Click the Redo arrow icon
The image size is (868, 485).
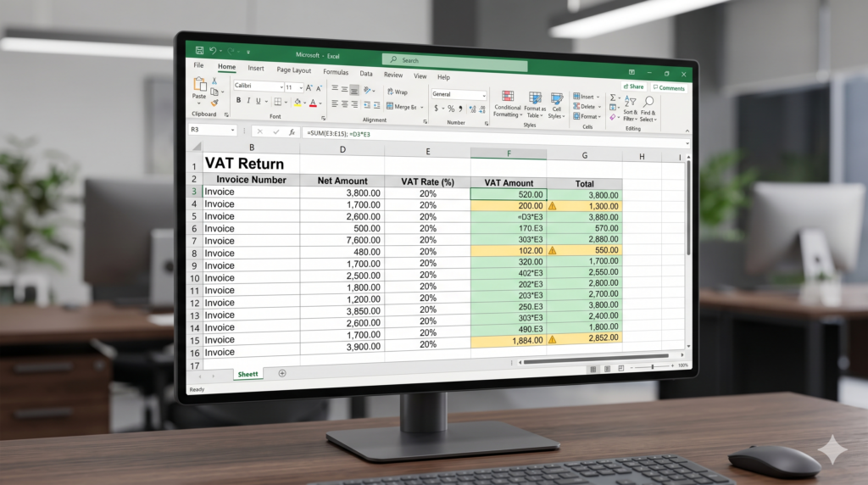click(x=231, y=52)
